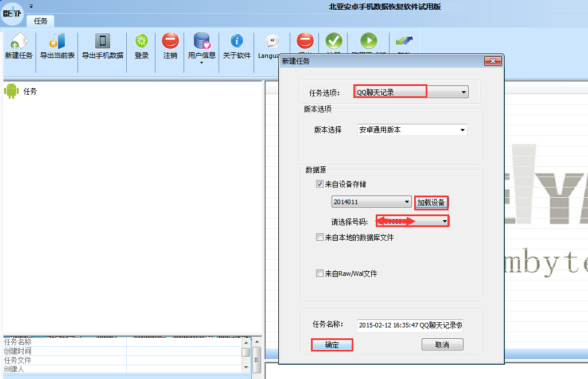Screen dimensions: 588x379
Task: Select the 任务文件 property row
Action: point(122,360)
